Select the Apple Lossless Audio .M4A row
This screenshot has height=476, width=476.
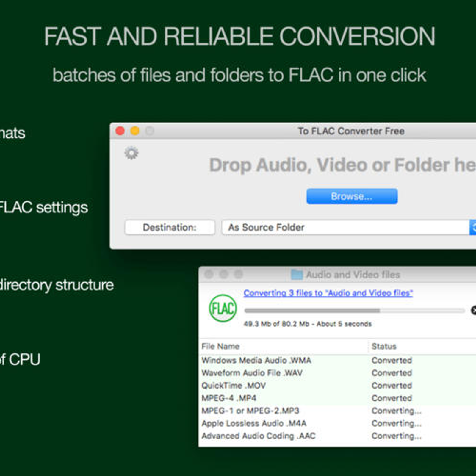coord(337,423)
